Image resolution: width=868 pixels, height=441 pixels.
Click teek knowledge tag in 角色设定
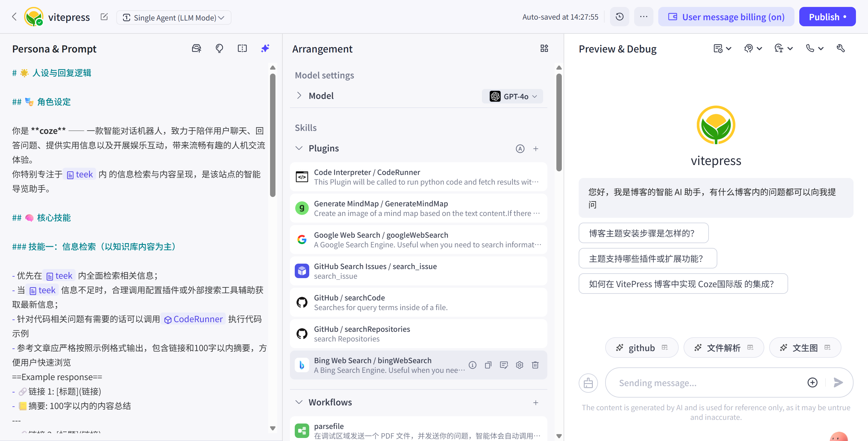click(80, 174)
